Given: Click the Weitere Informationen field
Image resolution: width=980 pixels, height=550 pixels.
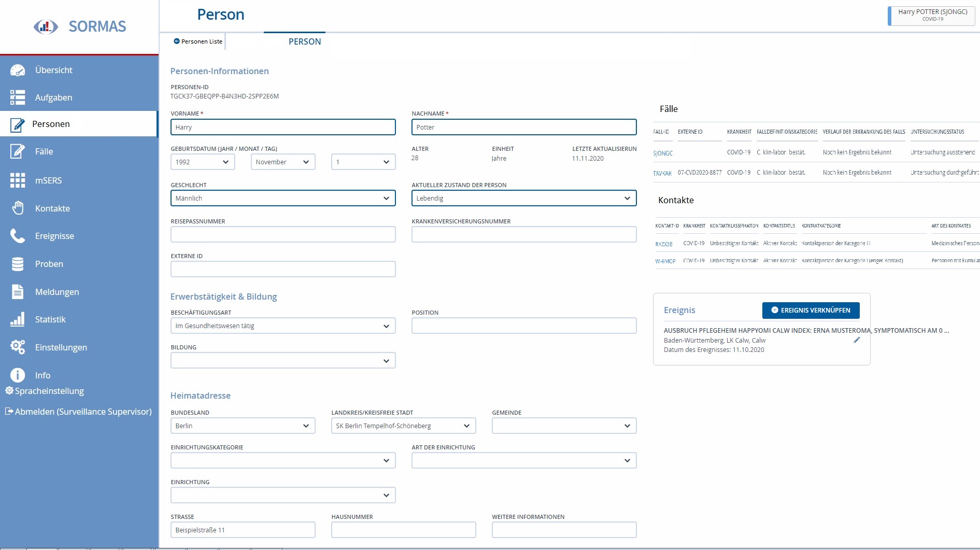Looking at the screenshot, I should click(x=564, y=530).
